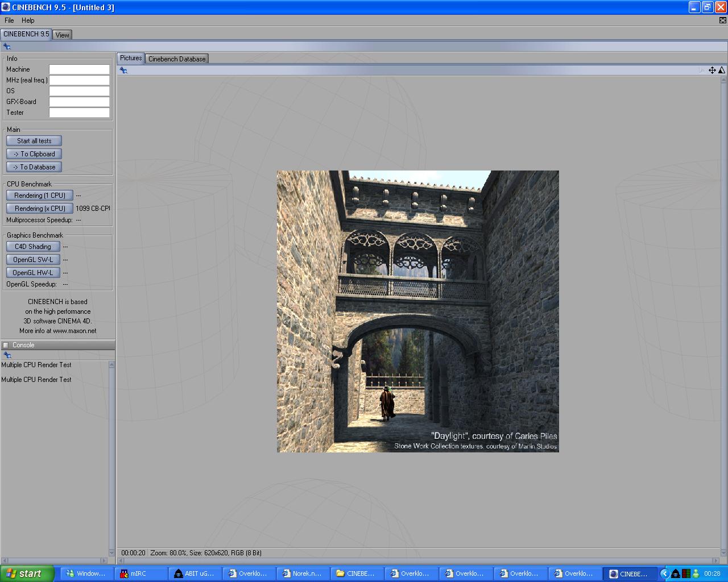This screenshot has width=728, height=582.
Task: Click the rendered Daylight picture
Action: (418, 311)
